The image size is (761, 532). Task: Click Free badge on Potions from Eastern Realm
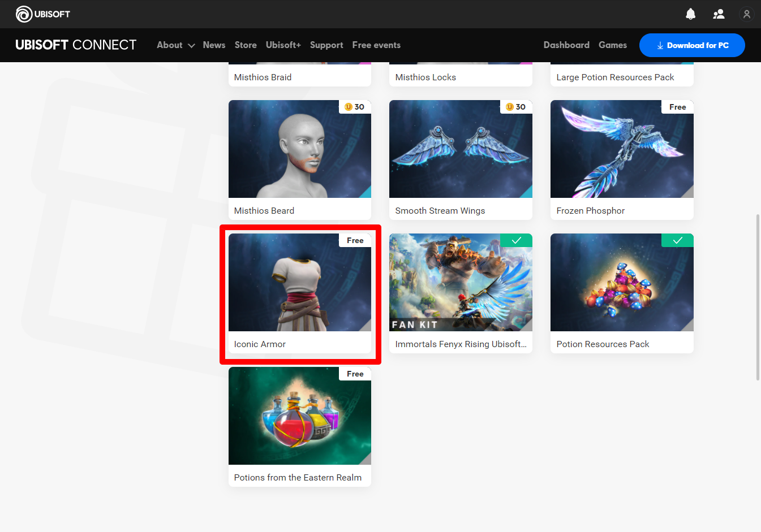355,374
